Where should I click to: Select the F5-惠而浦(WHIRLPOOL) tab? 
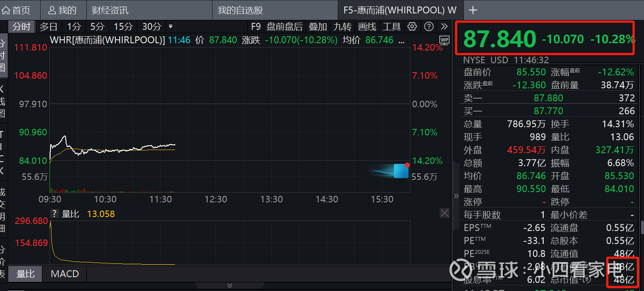click(400, 10)
